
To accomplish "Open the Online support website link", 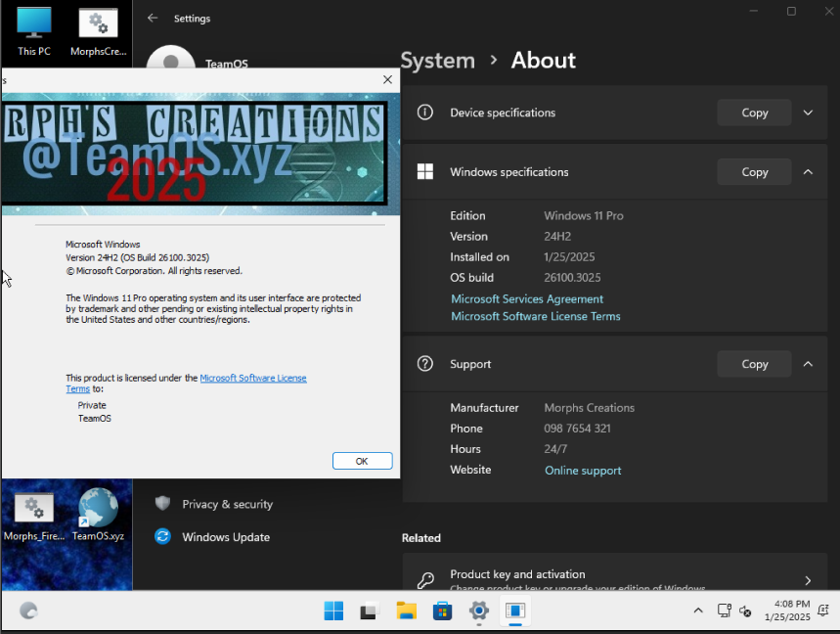I will (x=583, y=471).
